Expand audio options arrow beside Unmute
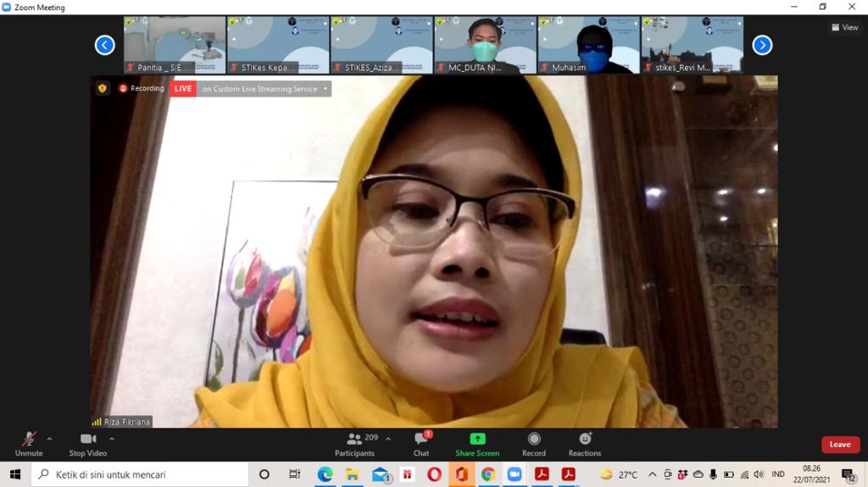The width and height of the screenshot is (868, 487). tap(49, 439)
